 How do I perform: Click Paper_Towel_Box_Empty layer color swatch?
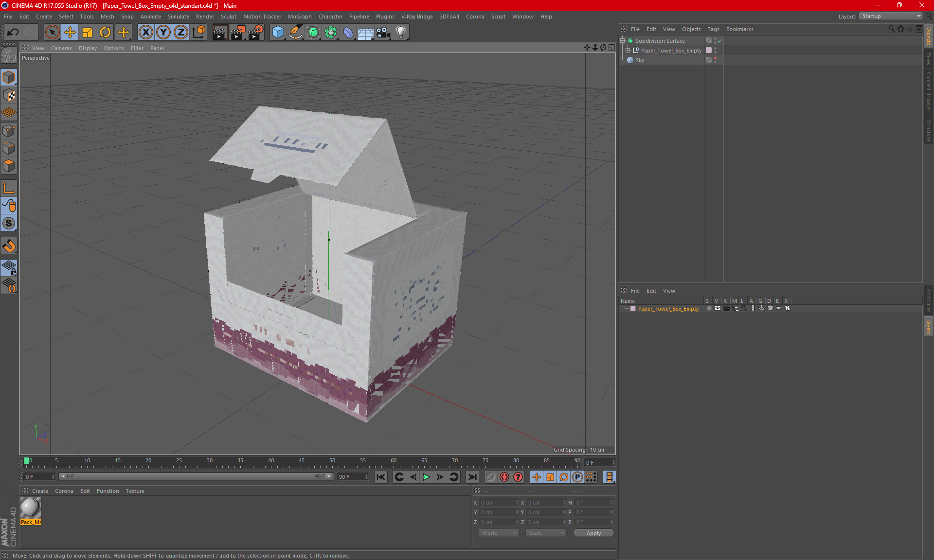pos(633,308)
